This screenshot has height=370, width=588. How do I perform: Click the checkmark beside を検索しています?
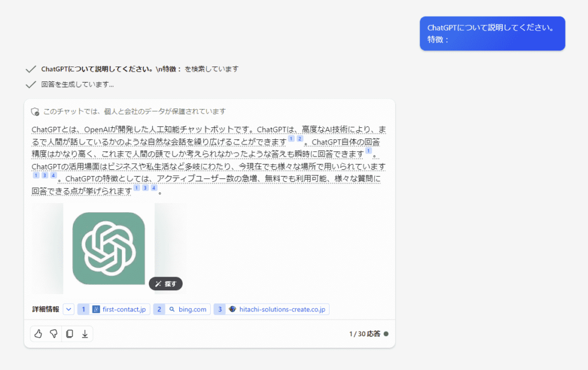(x=31, y=69)
